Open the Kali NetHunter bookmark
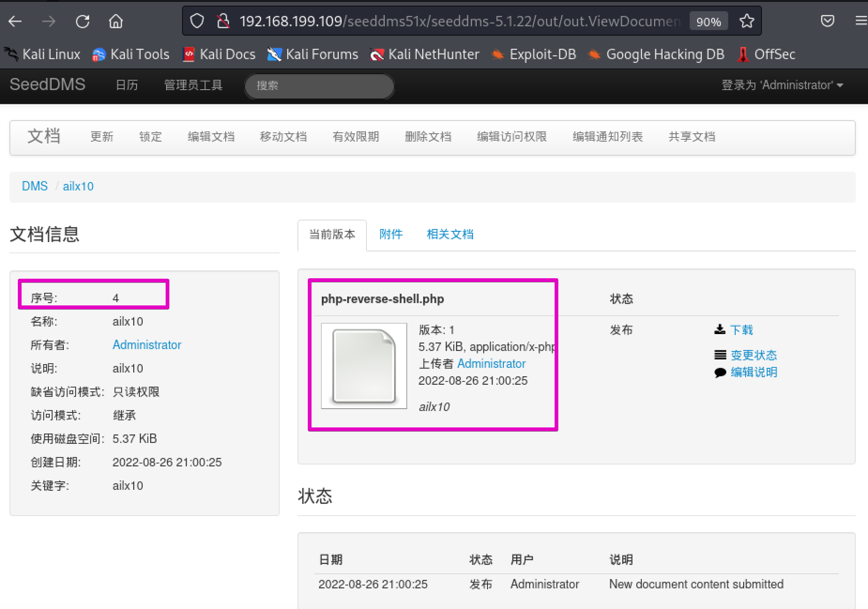 (425, 54)
